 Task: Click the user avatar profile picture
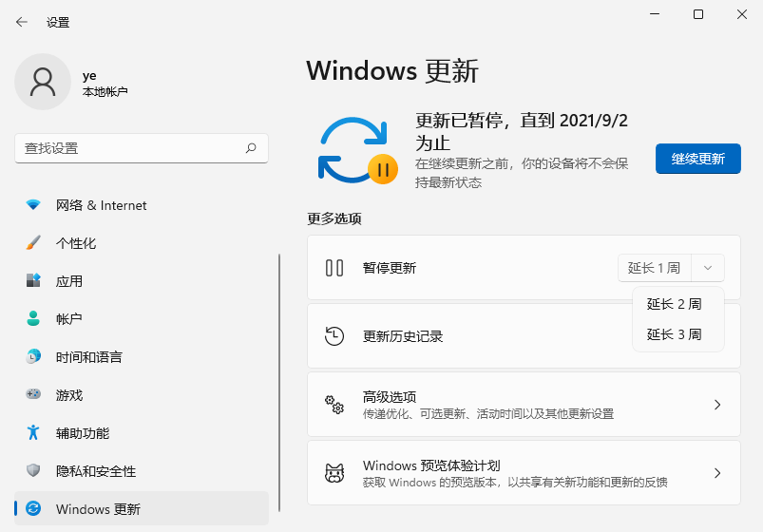click(43, 82)
